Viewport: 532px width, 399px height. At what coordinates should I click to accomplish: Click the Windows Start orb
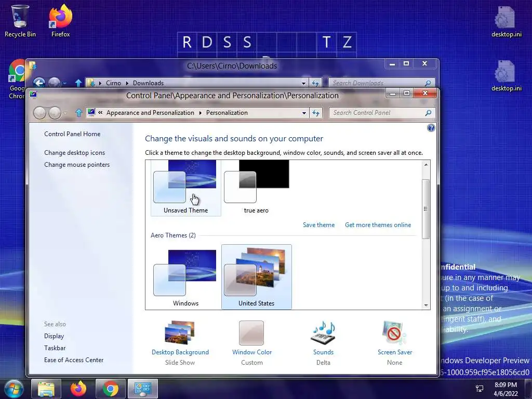[14, 389]
